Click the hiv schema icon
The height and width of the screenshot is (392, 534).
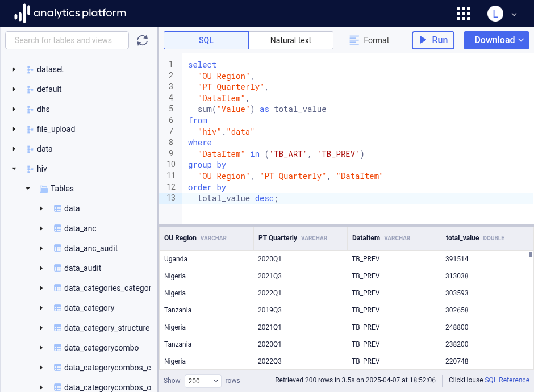point(30,169)
